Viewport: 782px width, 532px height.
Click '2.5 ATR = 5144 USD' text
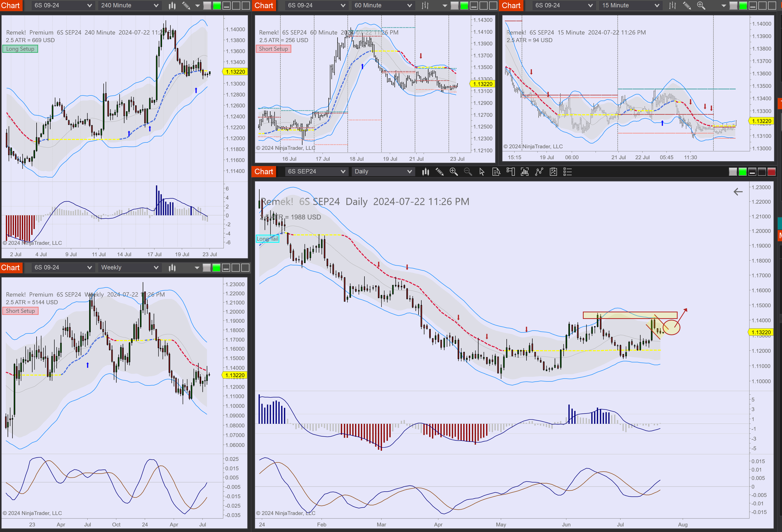click(x=32, y=302)
